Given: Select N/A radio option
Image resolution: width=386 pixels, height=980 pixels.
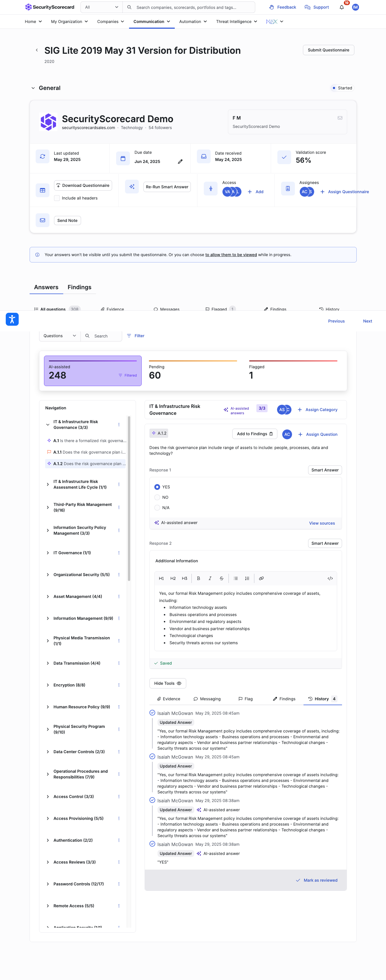Looking at the screenshot, I should click(157, 507).
